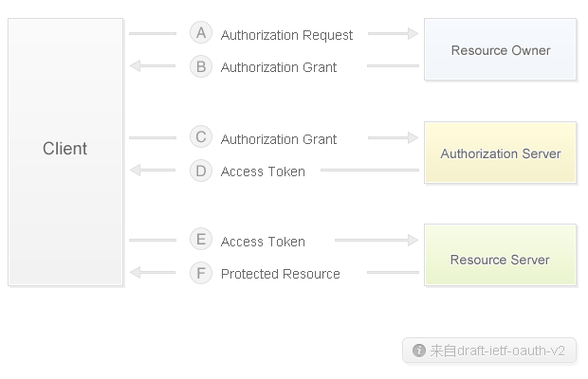Select the Resource Owner box

tap(500, 49)
